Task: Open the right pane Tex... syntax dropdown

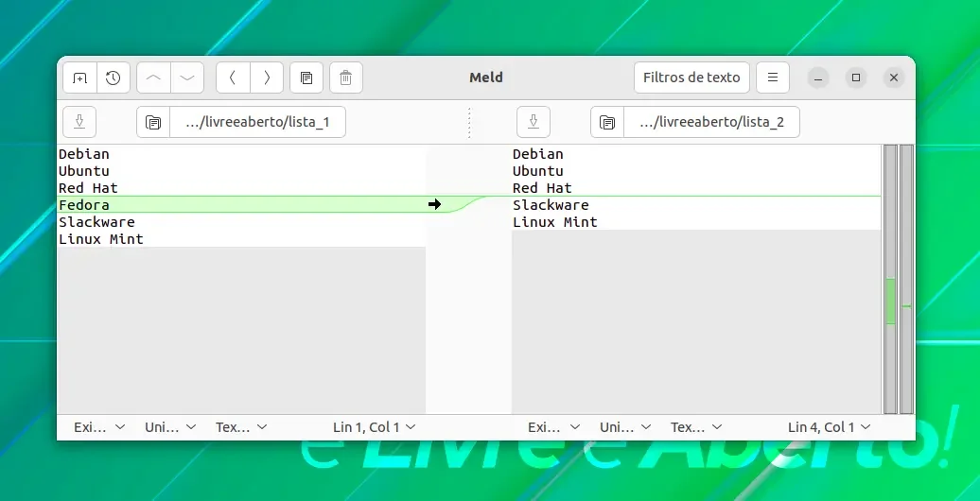Action: [696, 427]
